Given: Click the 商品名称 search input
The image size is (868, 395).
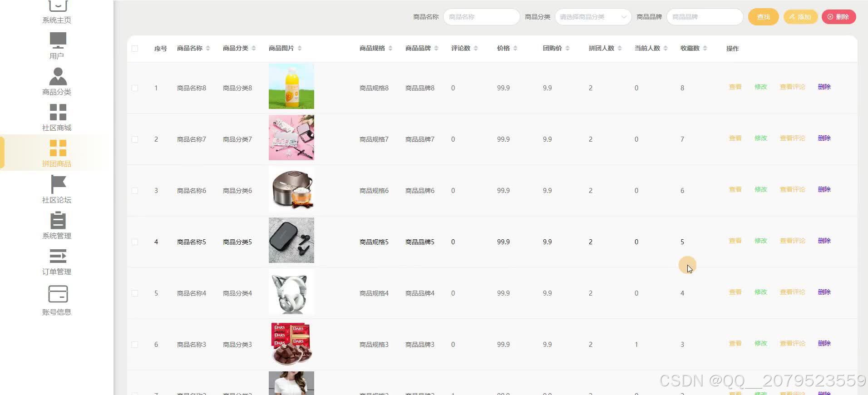Looking at the screenshot, I should coord(481,17).
